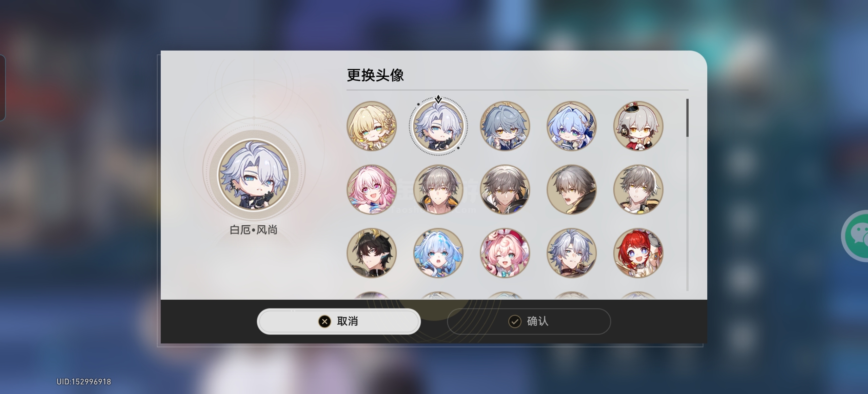Pick the gray-blue haired chibi with yellow eyes
The width and height of the screenshot is (868, 394).
pyautogui.click(x=505, y=126)
